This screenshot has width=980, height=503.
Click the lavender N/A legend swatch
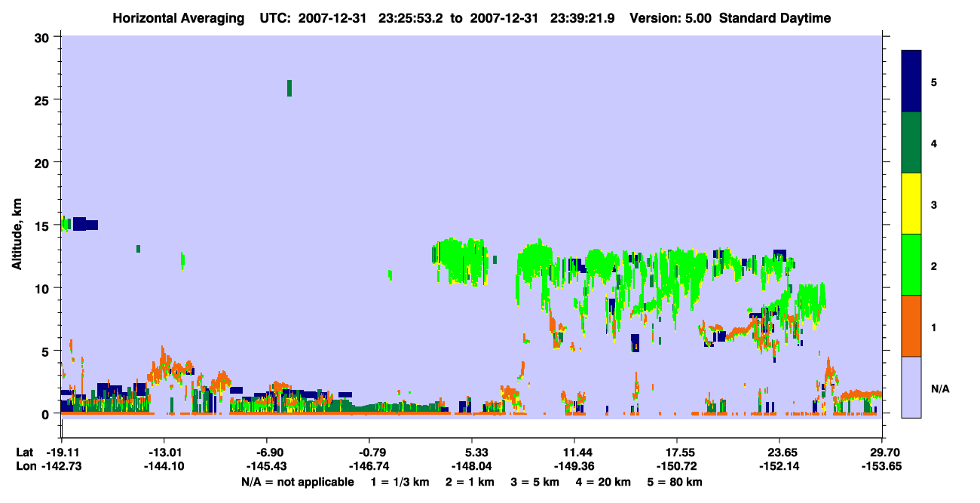pos(911,387)
